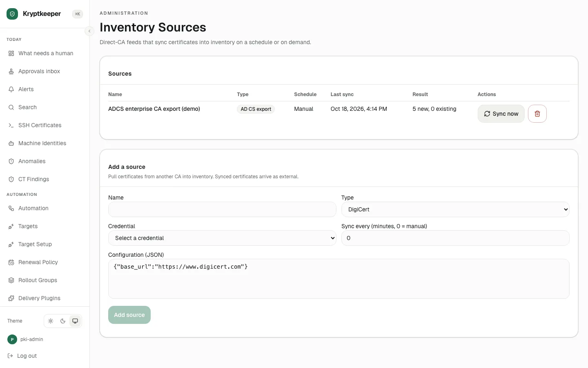Click the Targets plug icon

pos(11,226)
